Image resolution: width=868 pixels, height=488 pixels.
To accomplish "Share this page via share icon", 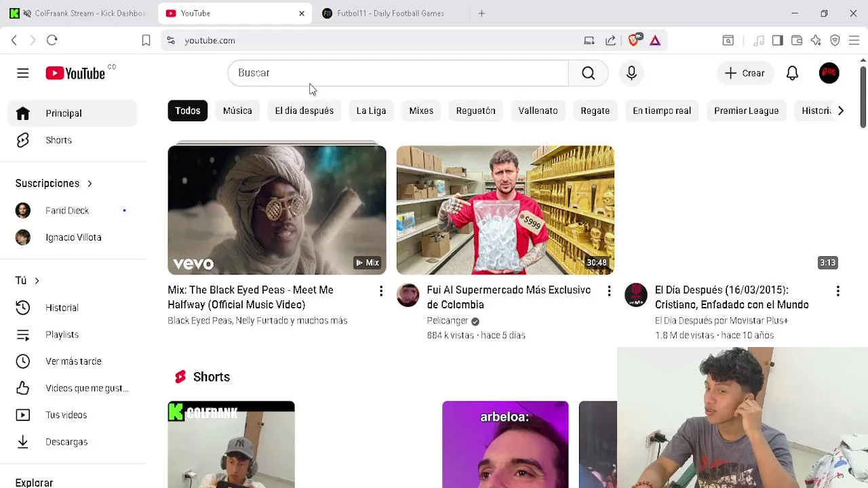I will coord(610,41).
